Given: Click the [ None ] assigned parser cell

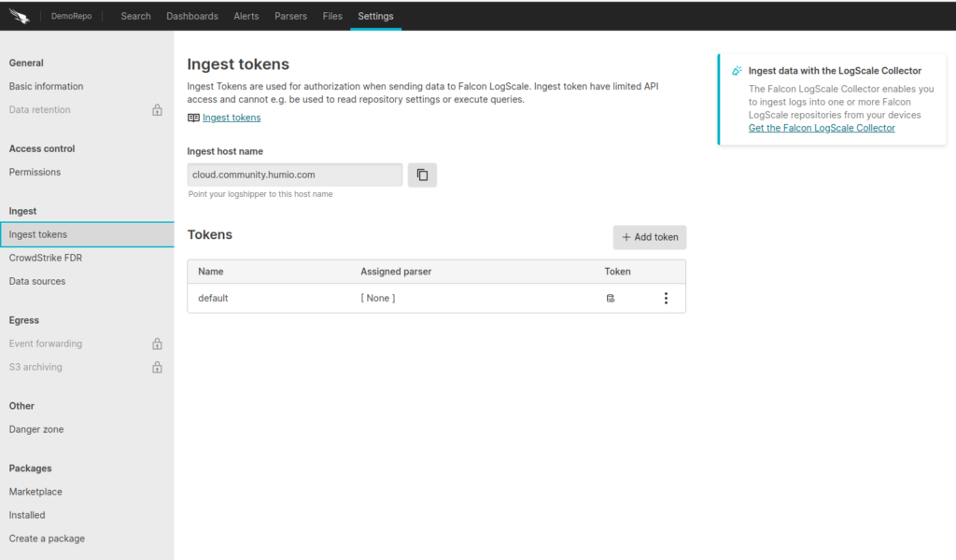Looking at the screenshot, I should point(378,298).
